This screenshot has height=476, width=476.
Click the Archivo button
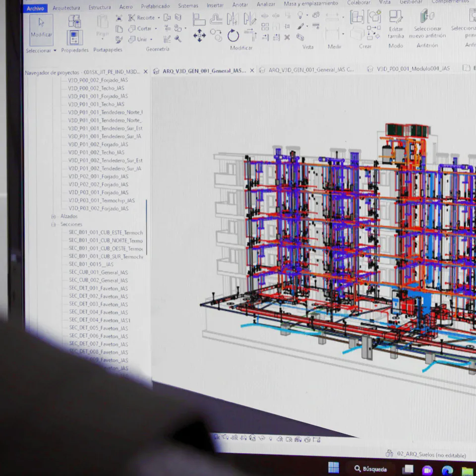click(35, 8)
